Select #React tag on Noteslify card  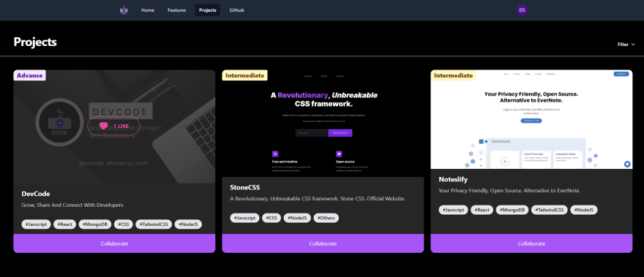click(x=482, y=210)
